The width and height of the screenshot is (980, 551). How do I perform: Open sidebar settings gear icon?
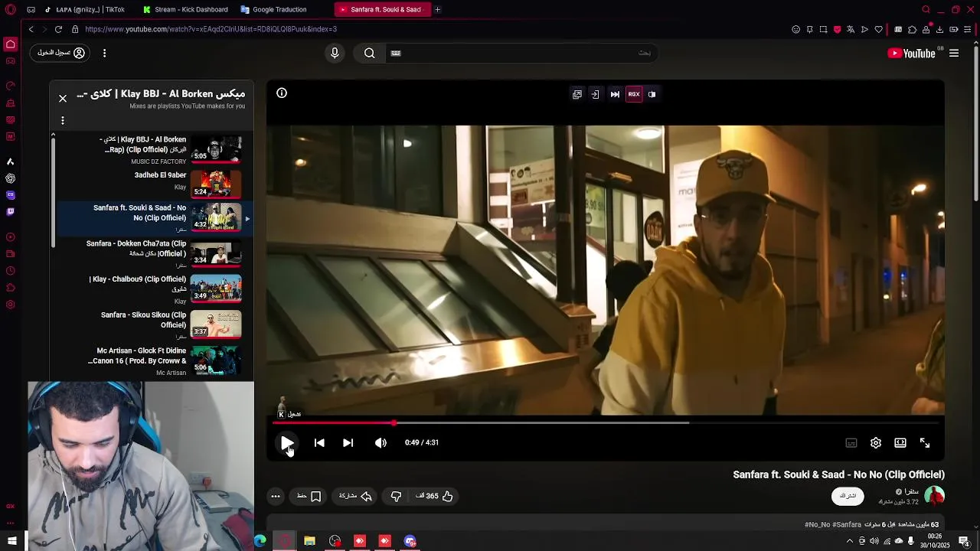coord(10,305)
